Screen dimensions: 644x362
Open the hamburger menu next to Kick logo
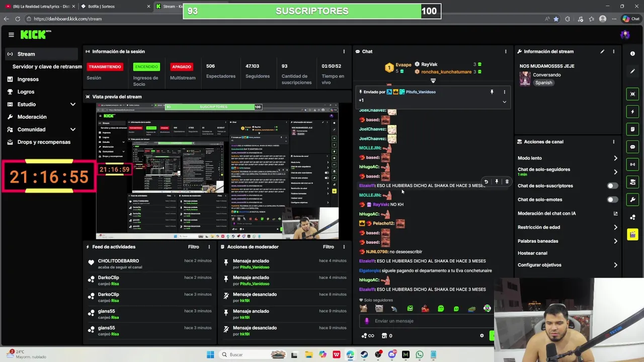11,35
